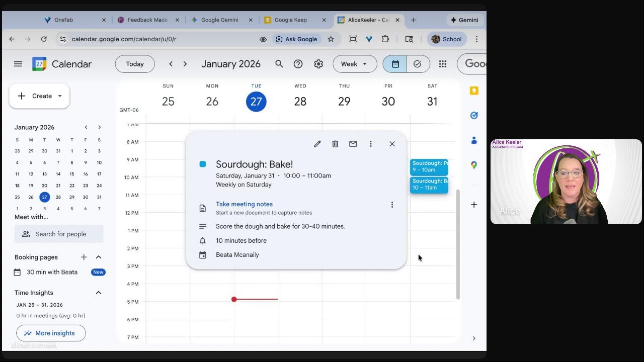Viewport: 644px width, 362px height.
Task: Open event options three-dot menu
Action: (371, 144)
